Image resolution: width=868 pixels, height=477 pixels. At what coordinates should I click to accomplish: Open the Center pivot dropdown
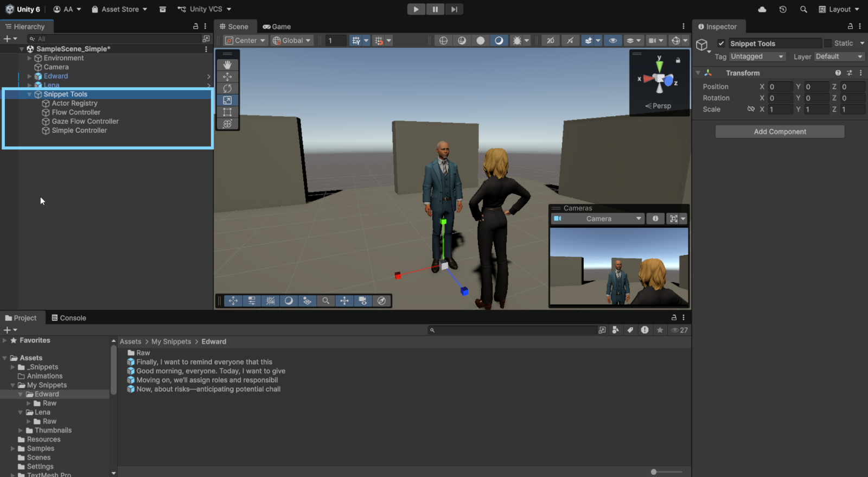pos(246,41)
